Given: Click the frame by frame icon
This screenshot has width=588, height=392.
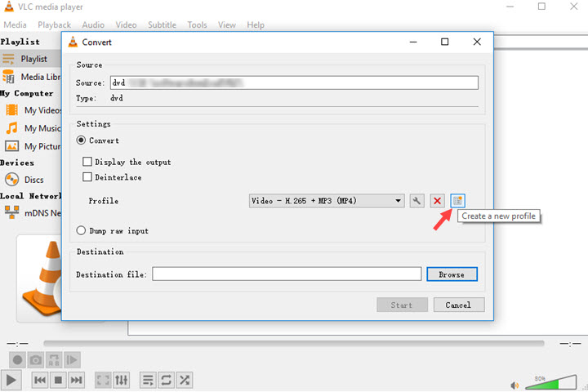Looking at the screenshot, I should pyautogui.click(x=72, y=360).
